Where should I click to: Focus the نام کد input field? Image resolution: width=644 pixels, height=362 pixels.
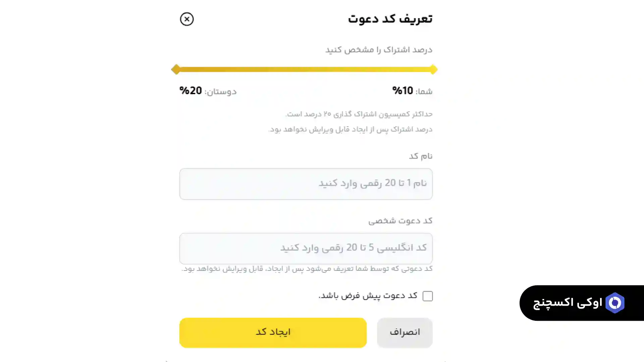(306, 184)
